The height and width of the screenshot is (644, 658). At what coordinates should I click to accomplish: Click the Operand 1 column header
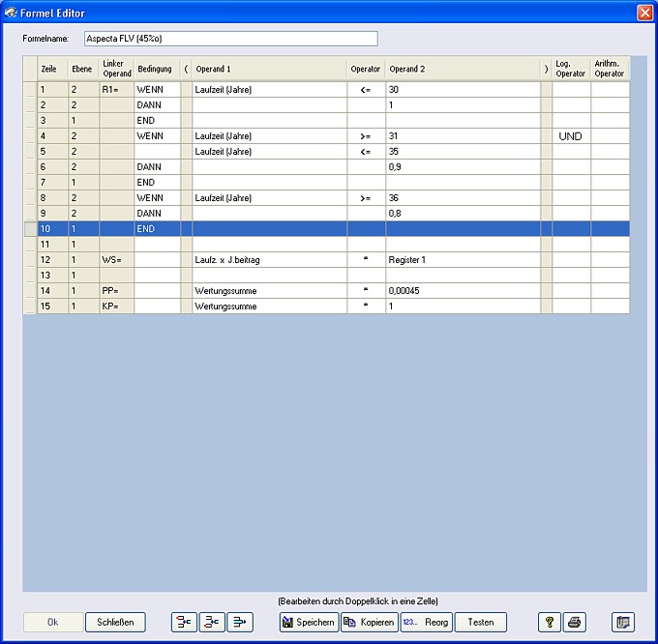tap(269, 70)
